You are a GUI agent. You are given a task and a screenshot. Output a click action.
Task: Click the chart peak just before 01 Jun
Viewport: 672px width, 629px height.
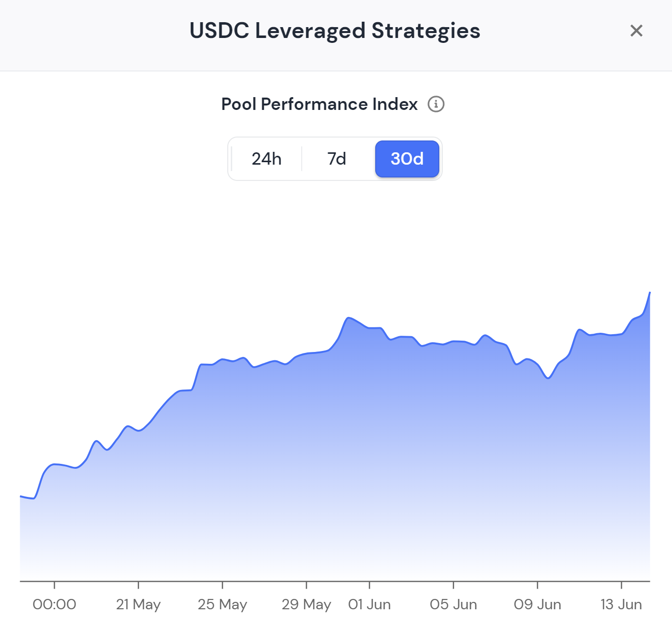click(x=349, y=318)
